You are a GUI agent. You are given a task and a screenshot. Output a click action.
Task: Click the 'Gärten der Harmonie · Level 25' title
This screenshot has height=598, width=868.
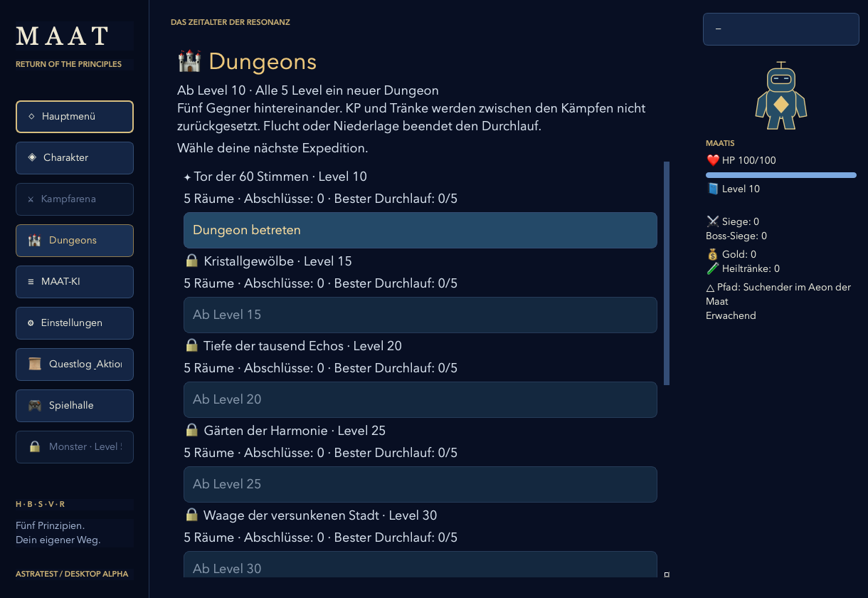(x=295, y=431)
